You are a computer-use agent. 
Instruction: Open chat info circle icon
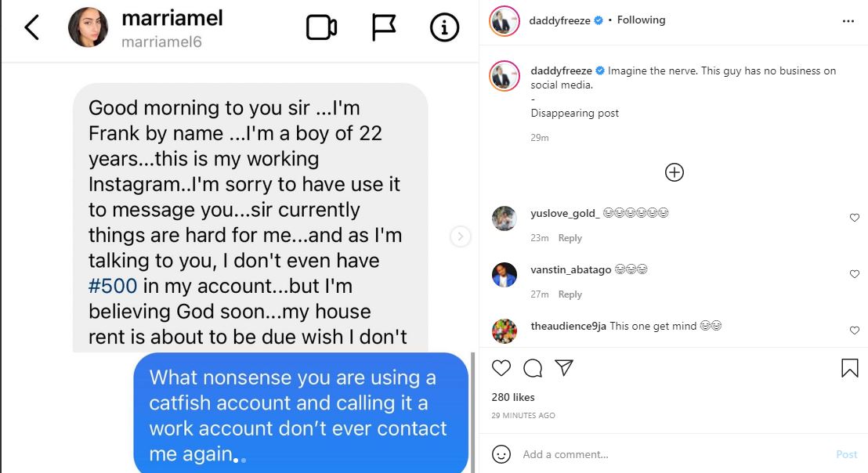[x=444, y=28]
